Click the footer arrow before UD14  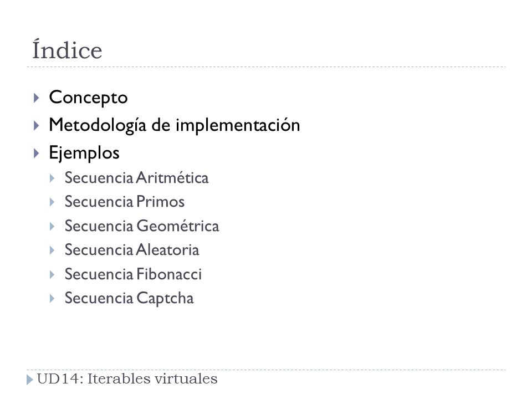30,380
